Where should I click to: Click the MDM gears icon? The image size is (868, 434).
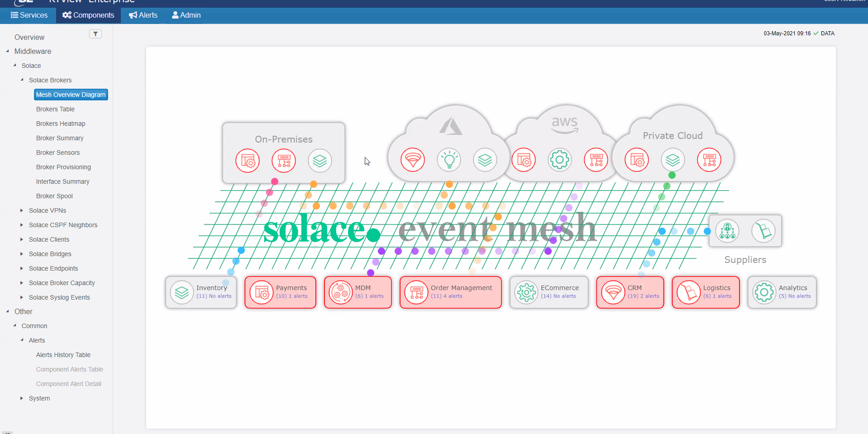pyautogui.click(x=340, y=292)
